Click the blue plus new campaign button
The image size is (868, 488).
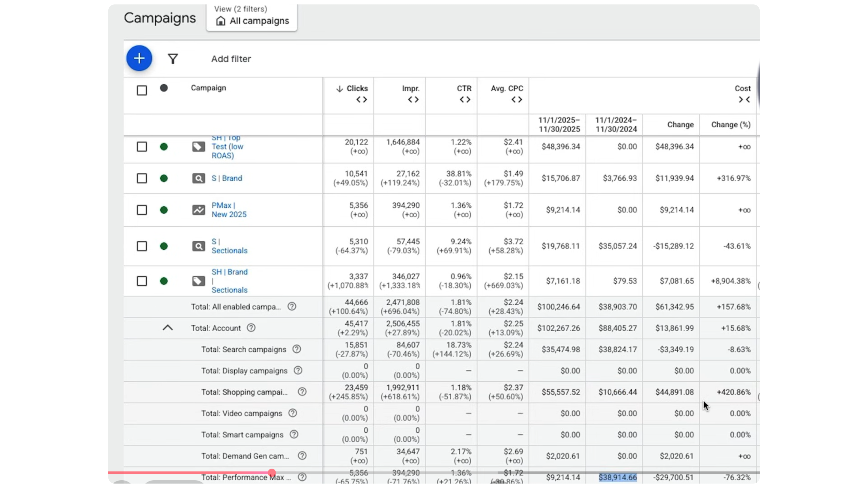coord(139,58)
